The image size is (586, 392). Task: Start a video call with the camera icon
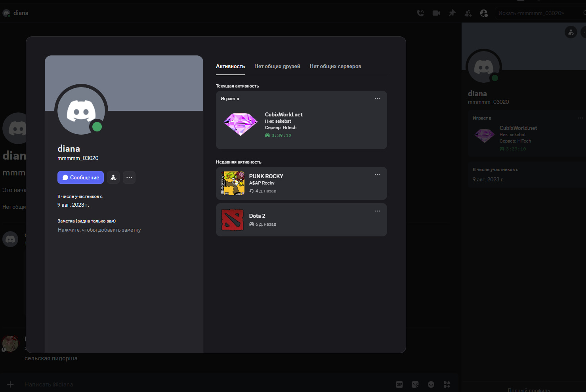point(436,13)
